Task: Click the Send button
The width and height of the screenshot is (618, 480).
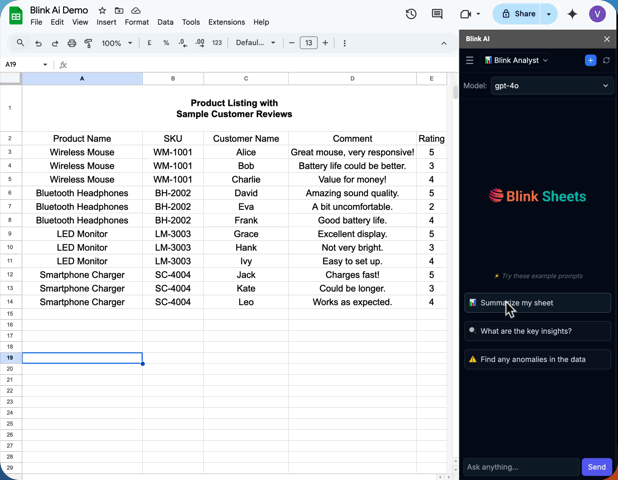Action: tap(597, 467)
